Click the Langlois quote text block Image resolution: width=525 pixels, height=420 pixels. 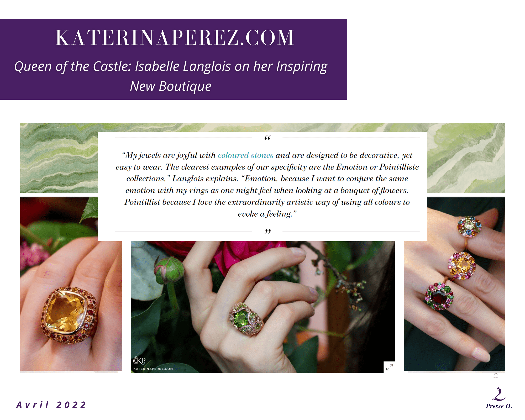click(267, 184)
